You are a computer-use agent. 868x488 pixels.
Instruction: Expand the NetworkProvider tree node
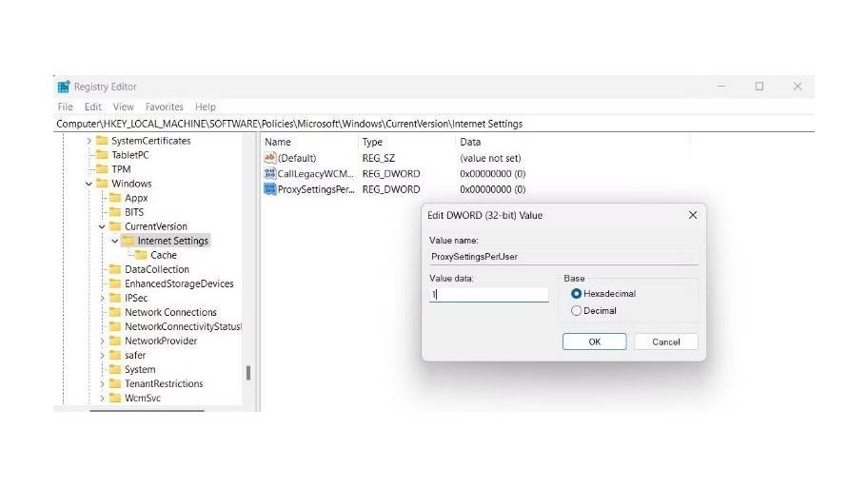click(x=102, y=342)
